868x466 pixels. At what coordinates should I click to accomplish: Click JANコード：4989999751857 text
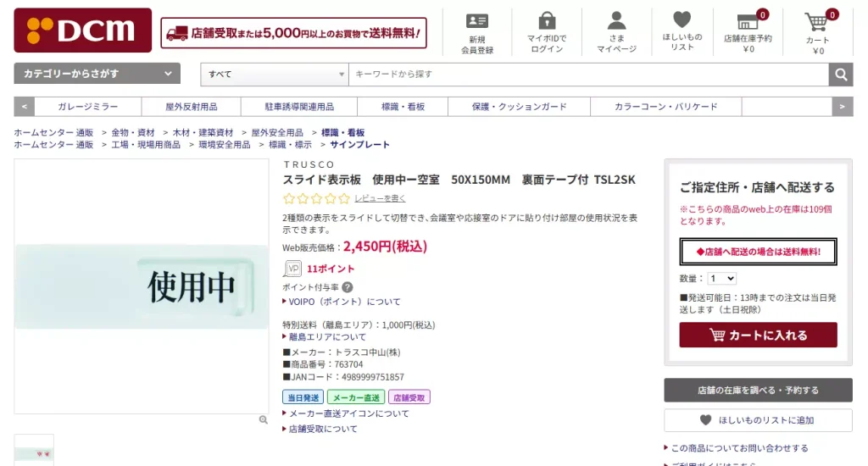pos(343,377)
